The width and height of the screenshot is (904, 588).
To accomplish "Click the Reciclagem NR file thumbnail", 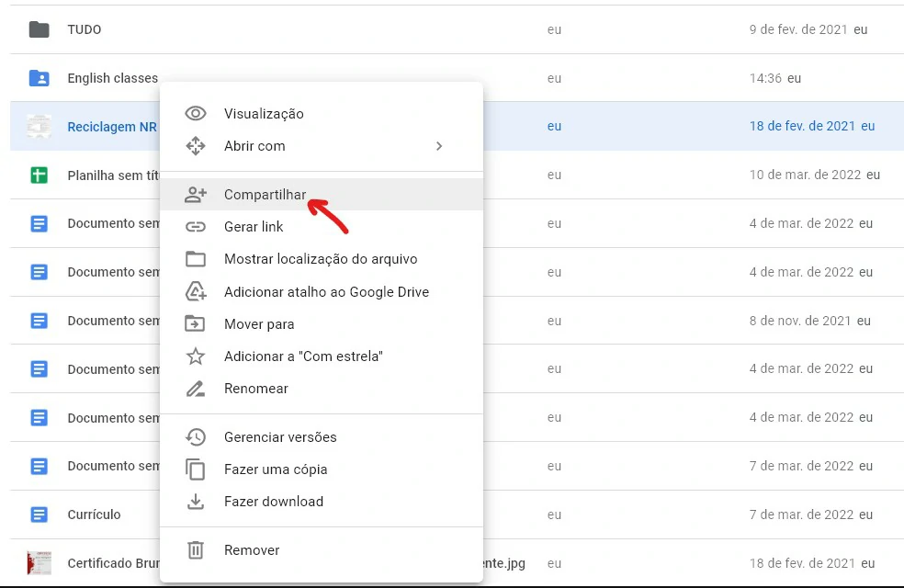I will [40, 126].
